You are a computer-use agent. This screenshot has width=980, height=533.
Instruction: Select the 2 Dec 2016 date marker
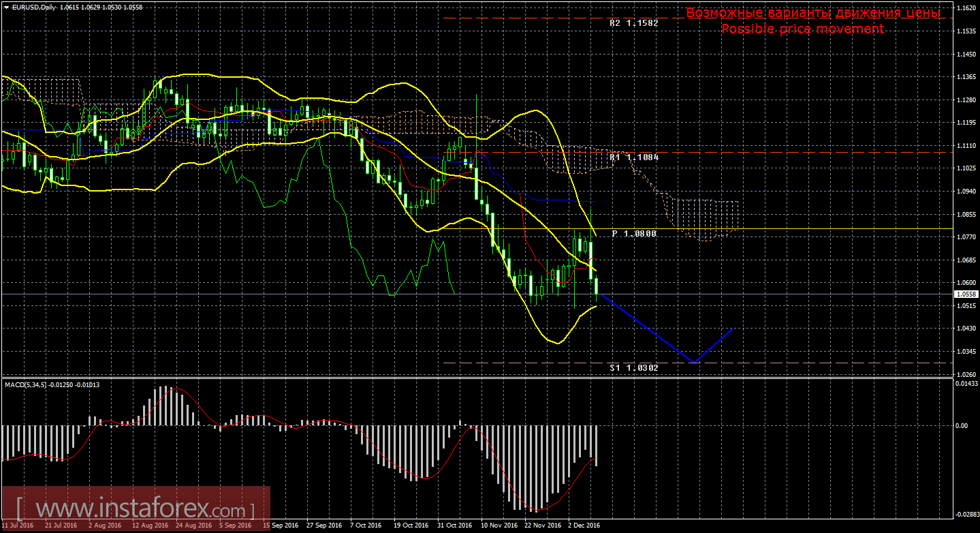[x=584, y=526]
